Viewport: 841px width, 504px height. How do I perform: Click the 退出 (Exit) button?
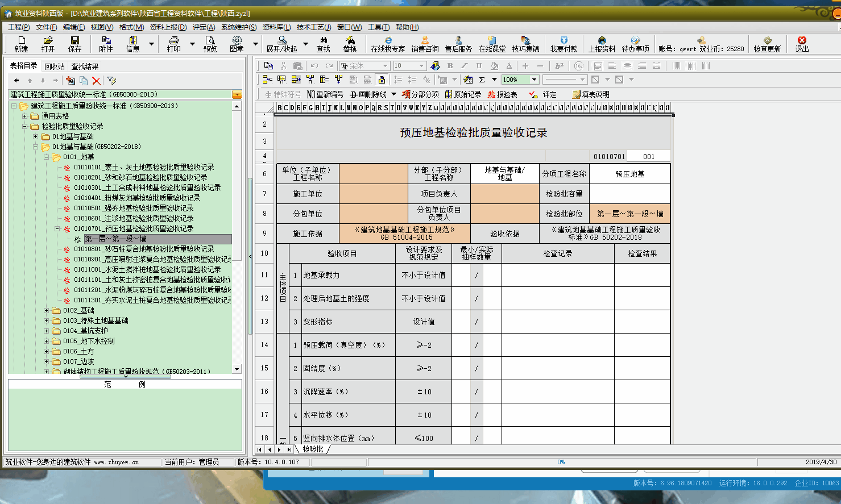[801, 44]
